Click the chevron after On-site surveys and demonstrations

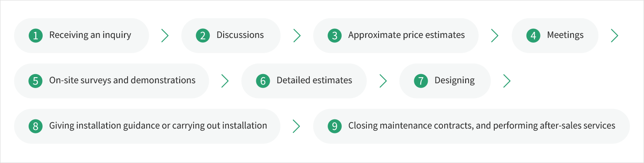tap(225, 81)
